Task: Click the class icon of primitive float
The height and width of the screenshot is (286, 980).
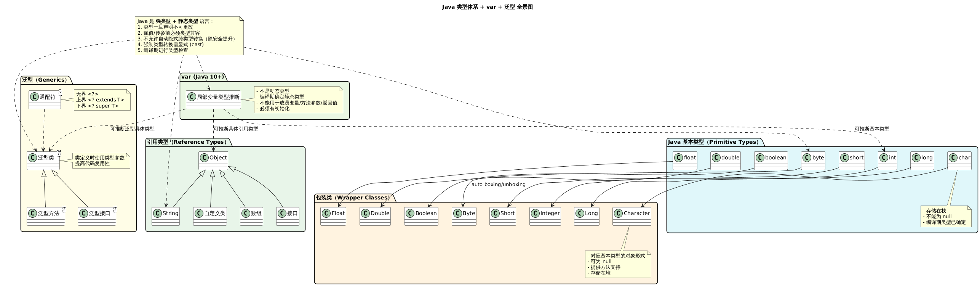Action: click(679, 157)
